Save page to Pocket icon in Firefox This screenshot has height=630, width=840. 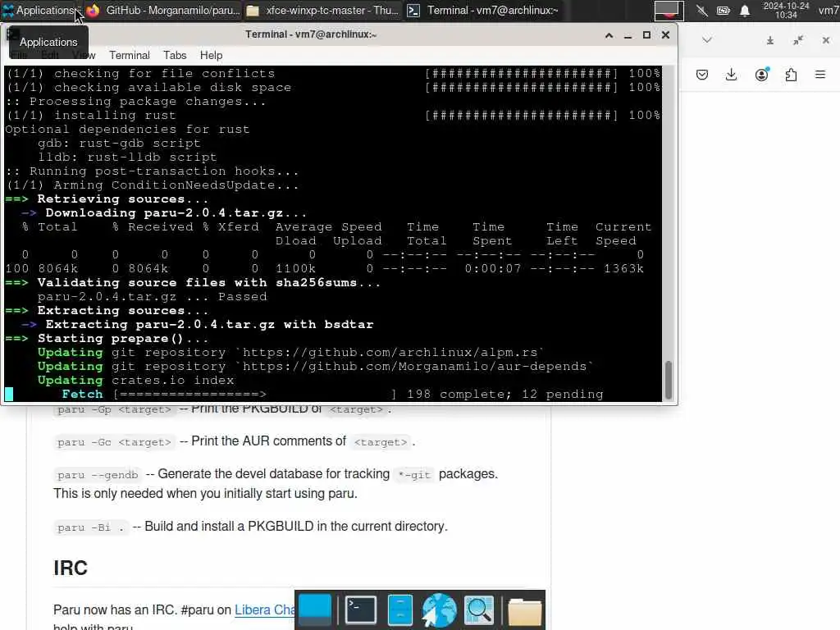(702, 75)
